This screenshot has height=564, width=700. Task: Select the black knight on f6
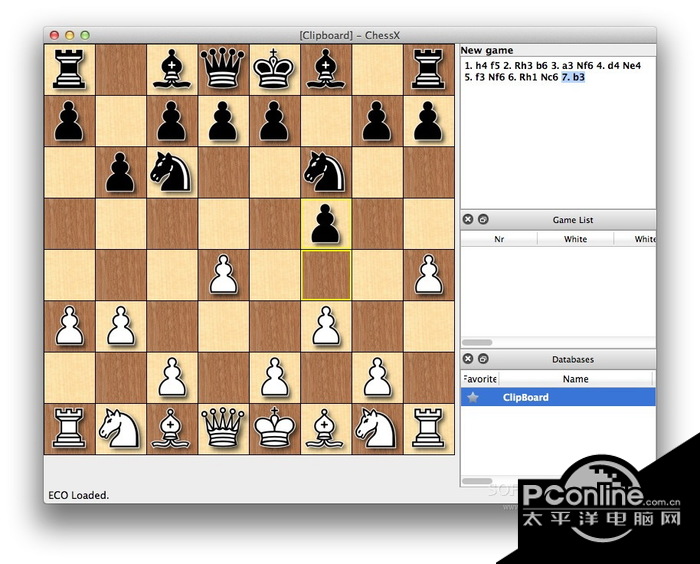tap(325, 172)
